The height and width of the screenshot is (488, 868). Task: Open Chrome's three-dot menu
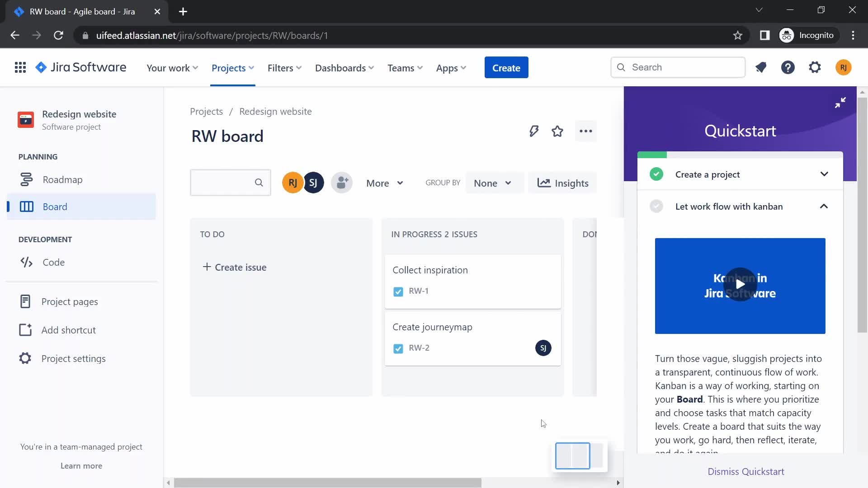point(853,35)
